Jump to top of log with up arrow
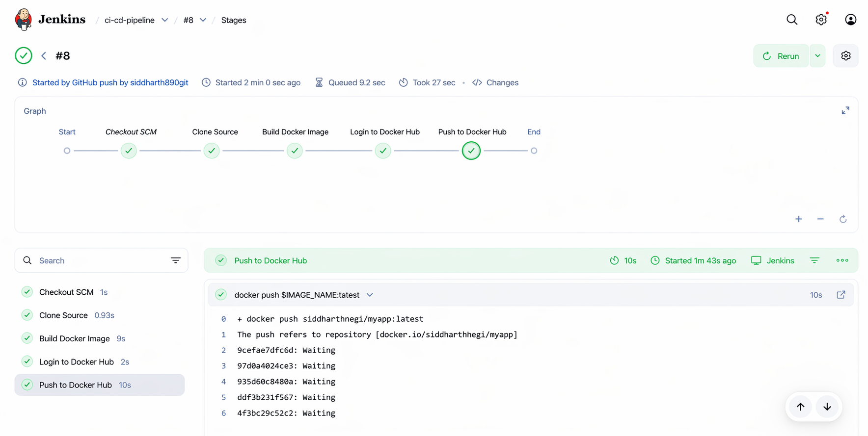This screenshot has width=868, height=436. tap(801, 407)
